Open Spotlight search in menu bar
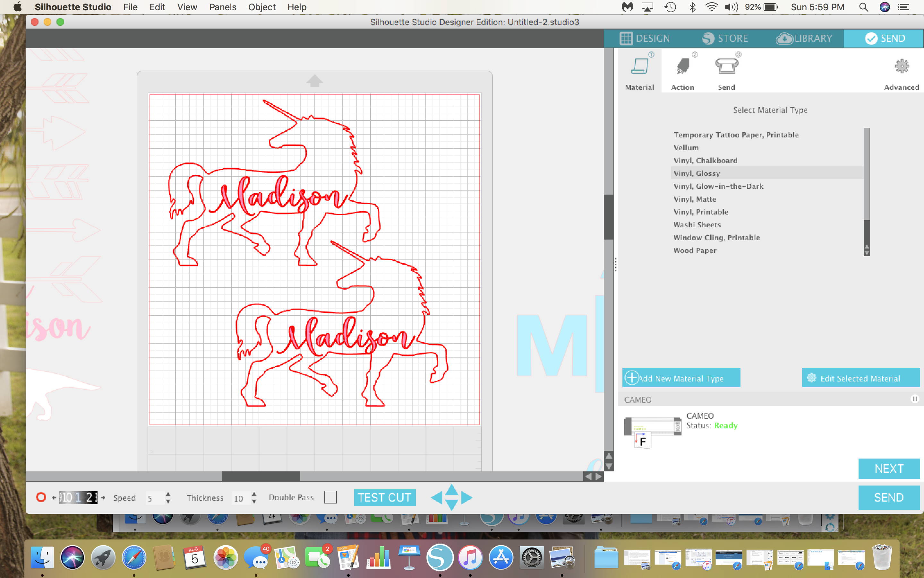The height and width of the screenshot is (578, 924). (x=863, y=7)
